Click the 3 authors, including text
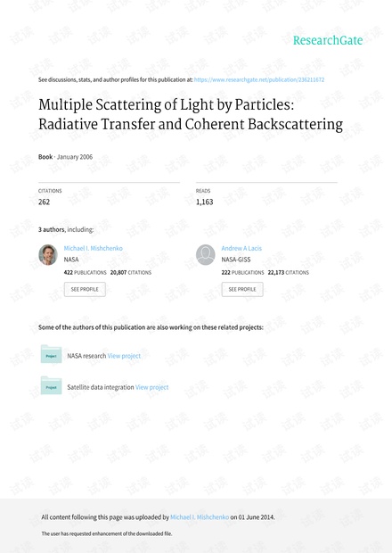 click(66, 229)
